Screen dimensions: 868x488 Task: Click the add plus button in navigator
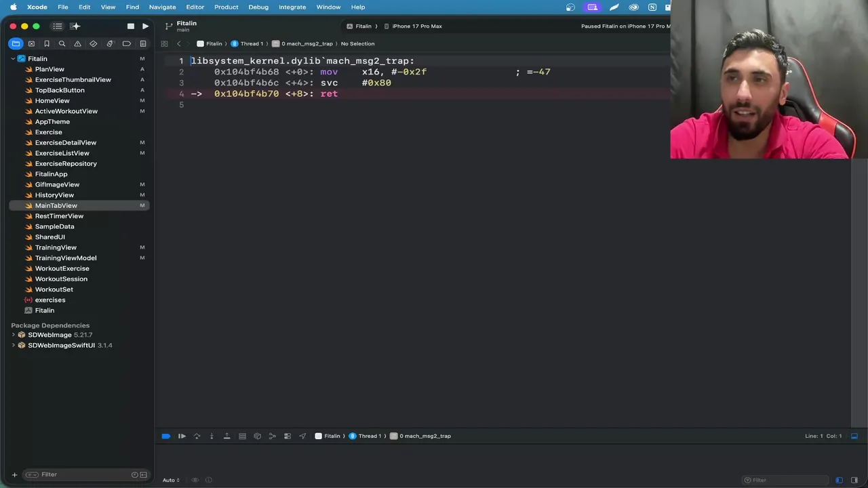(14, 474)
